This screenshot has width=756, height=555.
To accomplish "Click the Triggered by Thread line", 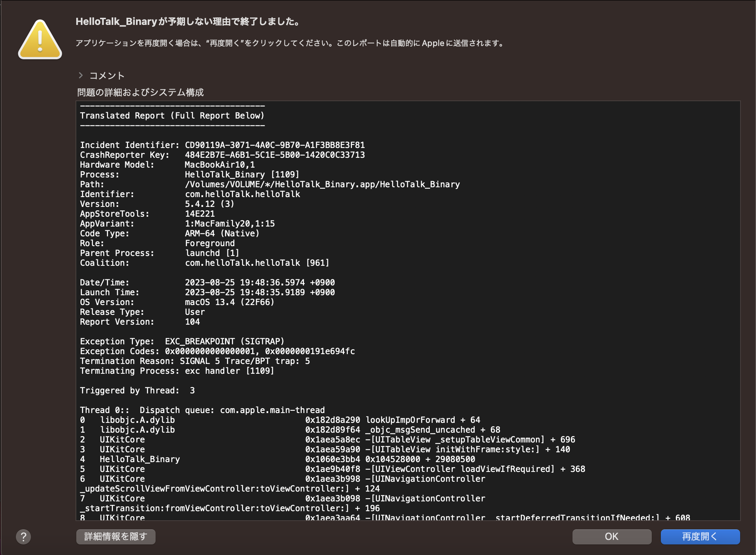I will 137,390.
